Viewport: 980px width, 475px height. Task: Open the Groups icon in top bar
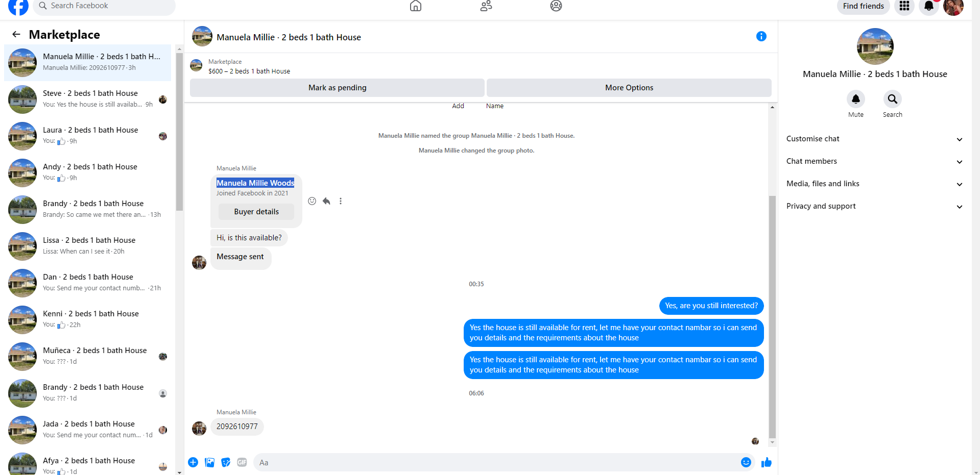[556, 6]
